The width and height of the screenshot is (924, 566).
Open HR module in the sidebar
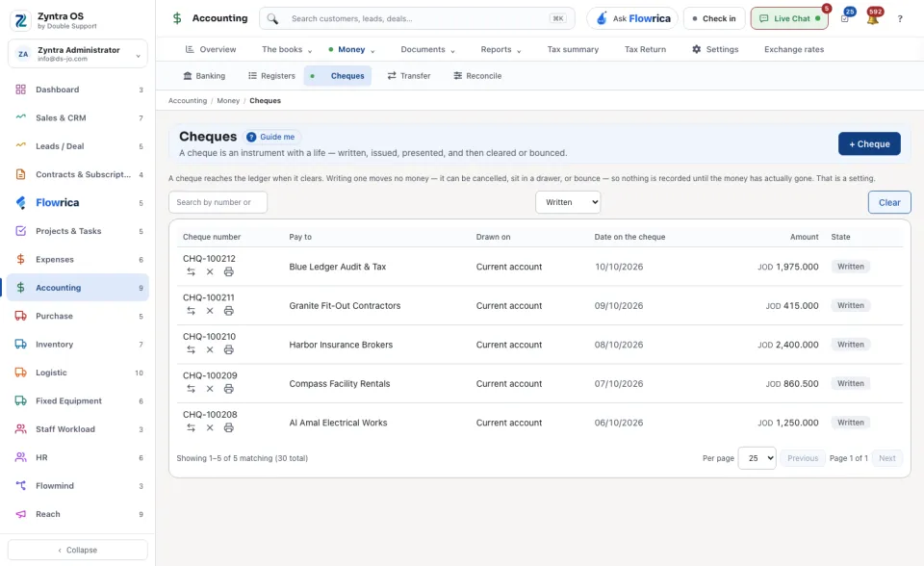point(78,457)
